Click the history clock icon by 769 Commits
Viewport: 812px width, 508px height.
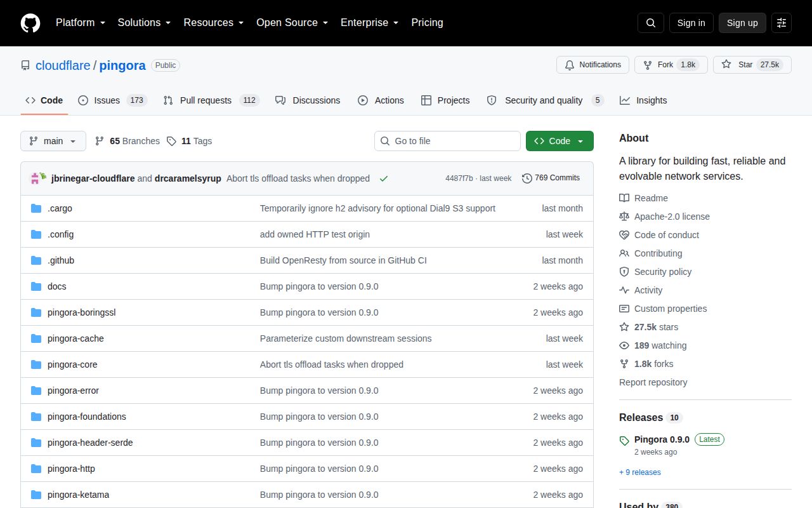pyautogui.click(x=527, y=178)
